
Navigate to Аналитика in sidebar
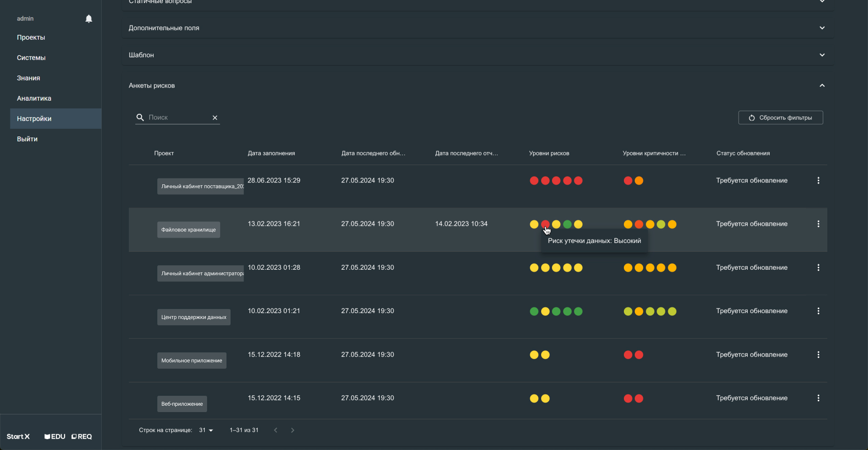[x=34, y=98]
